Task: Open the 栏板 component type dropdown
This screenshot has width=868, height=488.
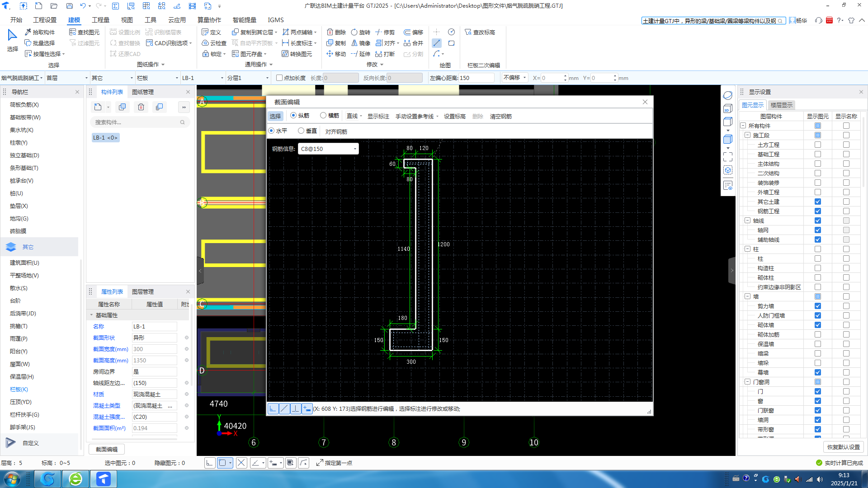Action: (157, 78)
